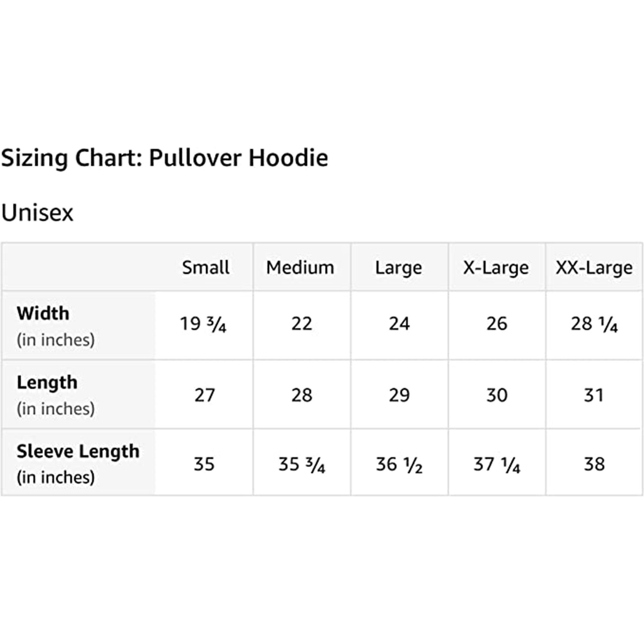644x644 pixels.
Task: Click the Large sleeve length 36 ½
Action: (399, 464)
